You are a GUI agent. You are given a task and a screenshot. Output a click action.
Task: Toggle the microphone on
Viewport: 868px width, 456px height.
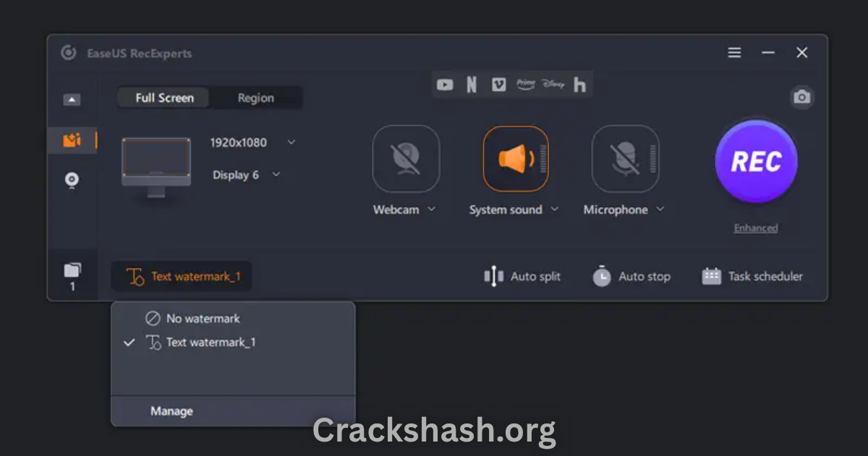point(625,159)
